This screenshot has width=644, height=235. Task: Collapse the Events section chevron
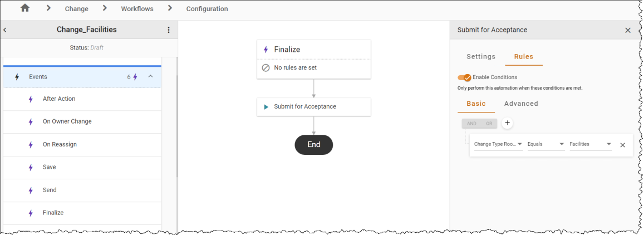tap(150, 76)
